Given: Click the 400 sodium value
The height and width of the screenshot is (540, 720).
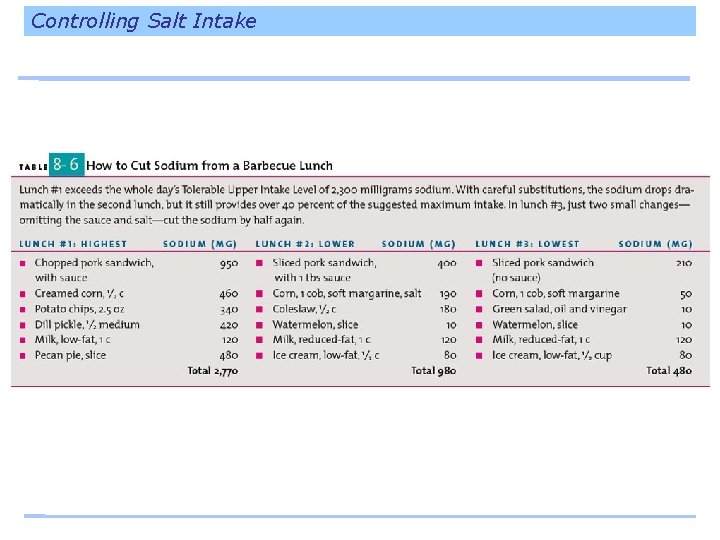Looking at the screenshot, I should 447,264.
